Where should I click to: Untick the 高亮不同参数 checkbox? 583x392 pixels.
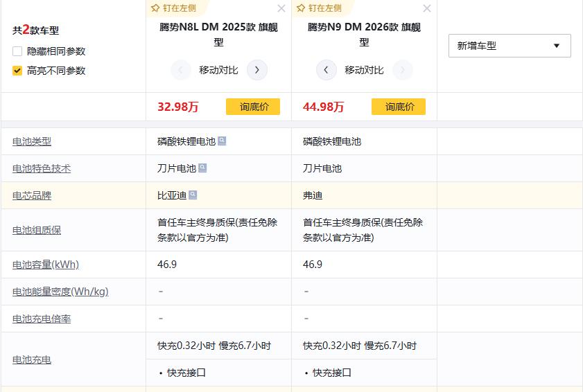(17, 71)
